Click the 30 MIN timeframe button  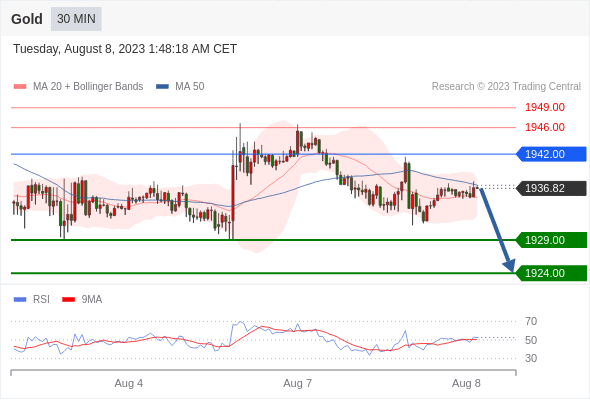tap(76, 19)
